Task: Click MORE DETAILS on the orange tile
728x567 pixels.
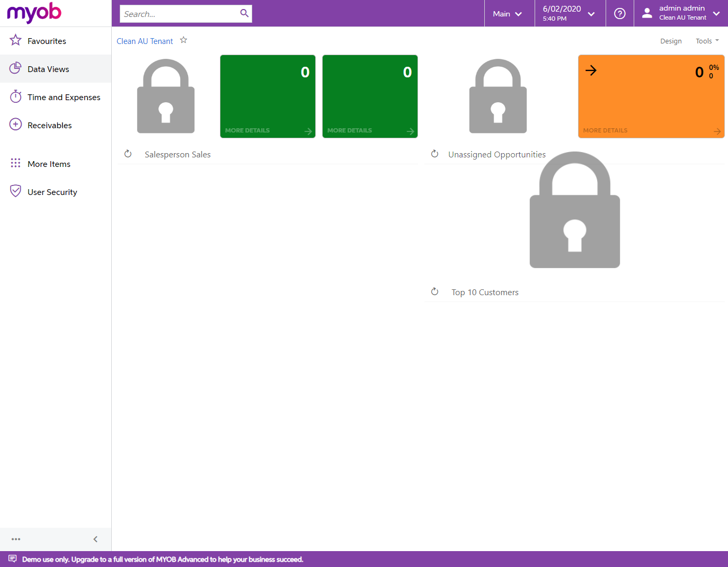Action: (x=605, y=130)
